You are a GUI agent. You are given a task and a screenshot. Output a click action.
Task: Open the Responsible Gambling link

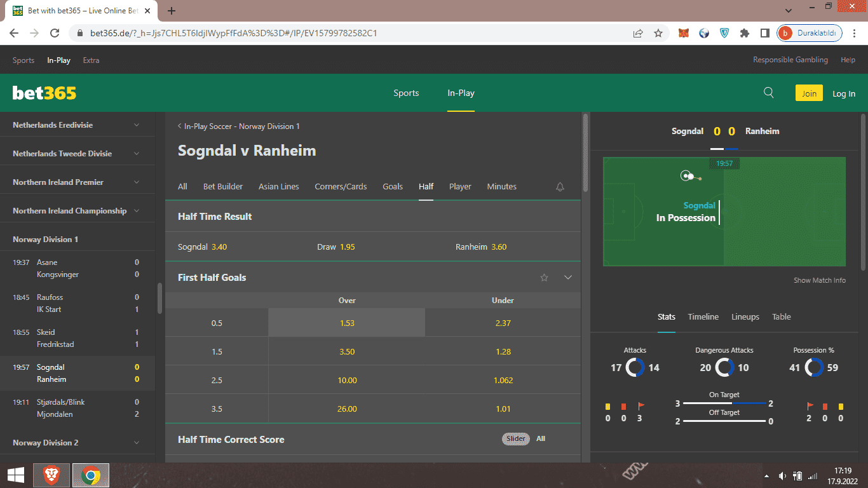point(790,60)
